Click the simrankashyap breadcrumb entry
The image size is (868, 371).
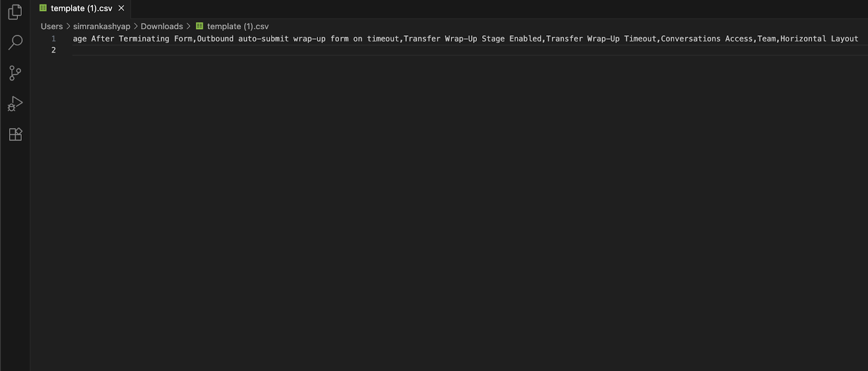coord(102,26)
